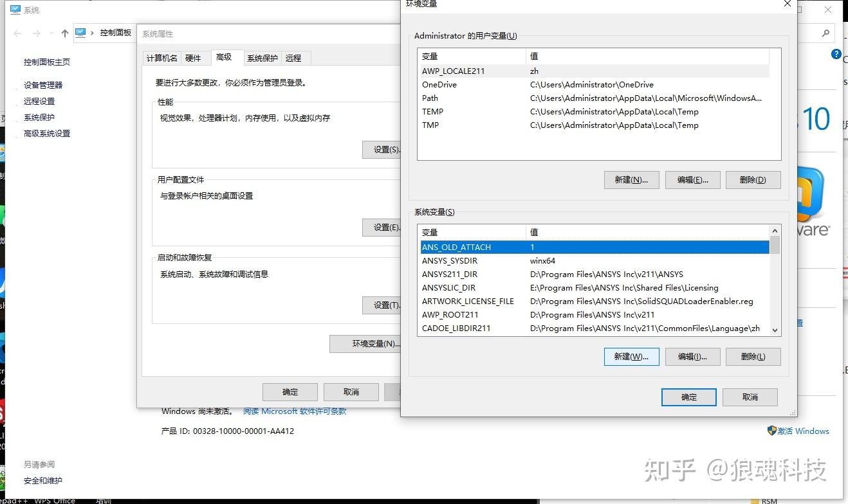Click 新建(W) under system variables
848x504 pixels.
coord(631,357)
